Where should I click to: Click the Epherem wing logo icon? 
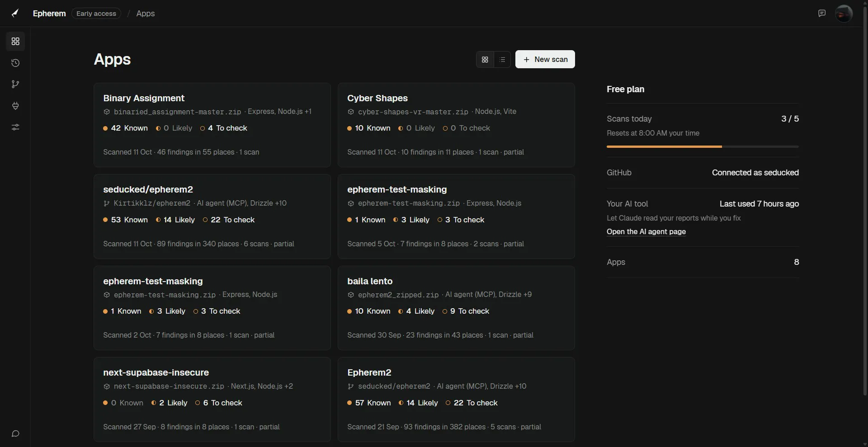[15, 13]
